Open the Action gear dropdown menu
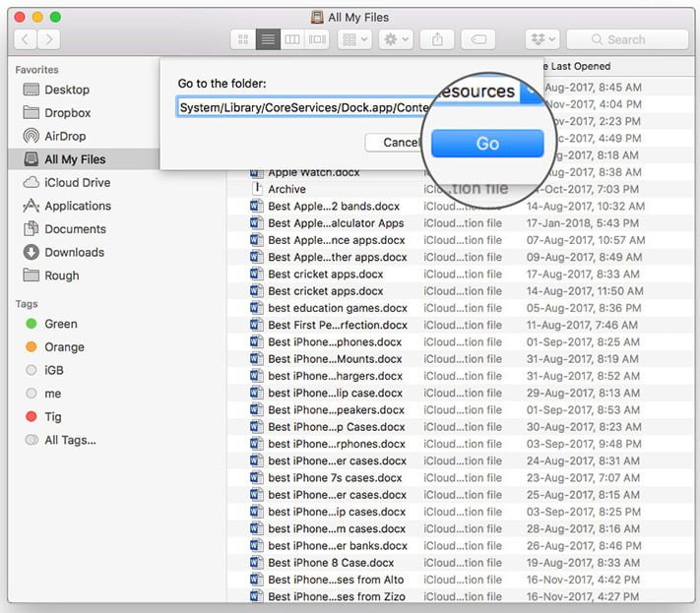This screenshot has width=700, height=613. pyautogui.click(x=396, y=39)
